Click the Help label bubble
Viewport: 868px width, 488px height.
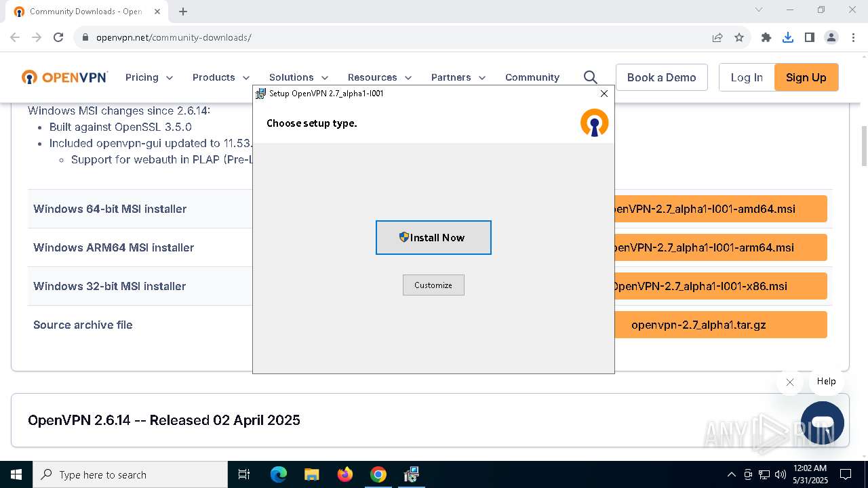(826, 381)
